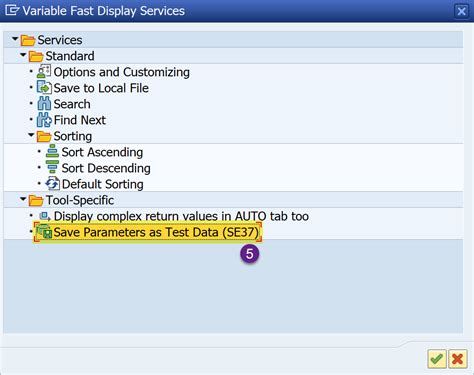Image resolution: width=474 pixels, height=375 pixels.
Task: Click the dialog title bar menu icon
Action: pyautogui.click(x=12, y=11)
